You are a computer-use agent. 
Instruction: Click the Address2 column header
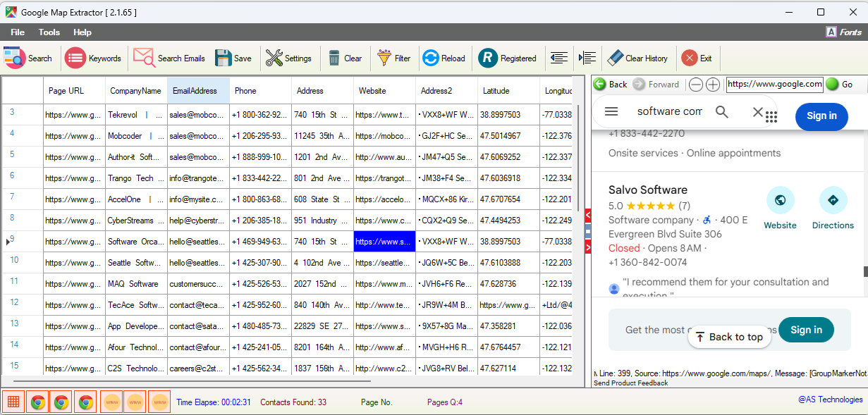click(x=446, y=91)
